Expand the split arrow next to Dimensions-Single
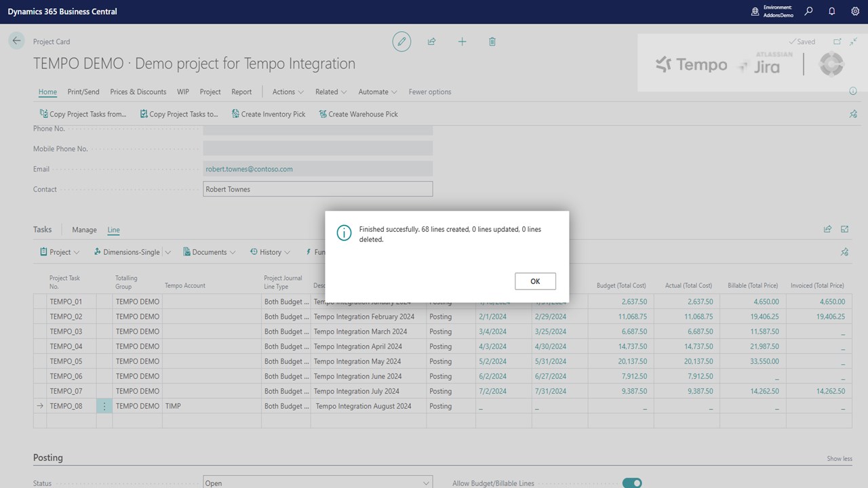 point(167,252)
